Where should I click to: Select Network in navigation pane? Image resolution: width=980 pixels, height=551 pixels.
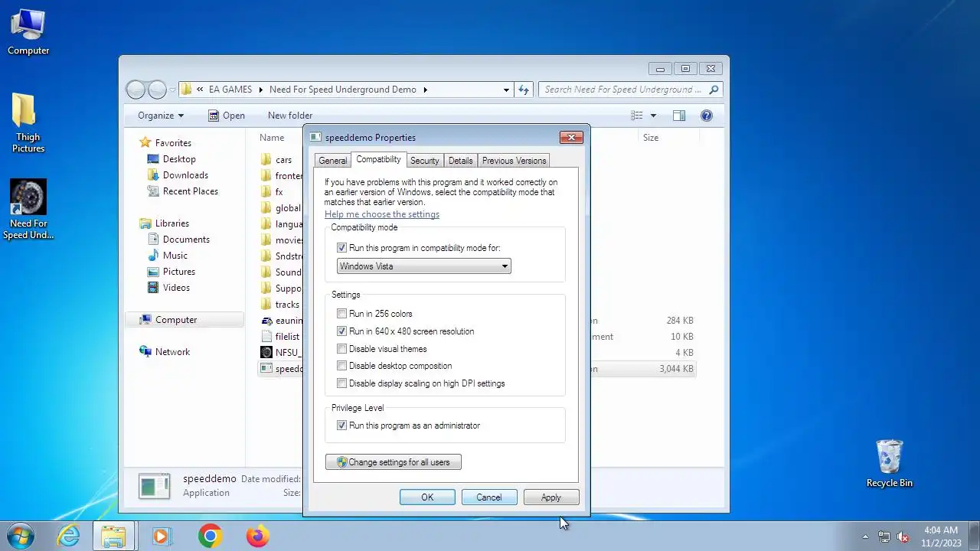tap(172, 352)
